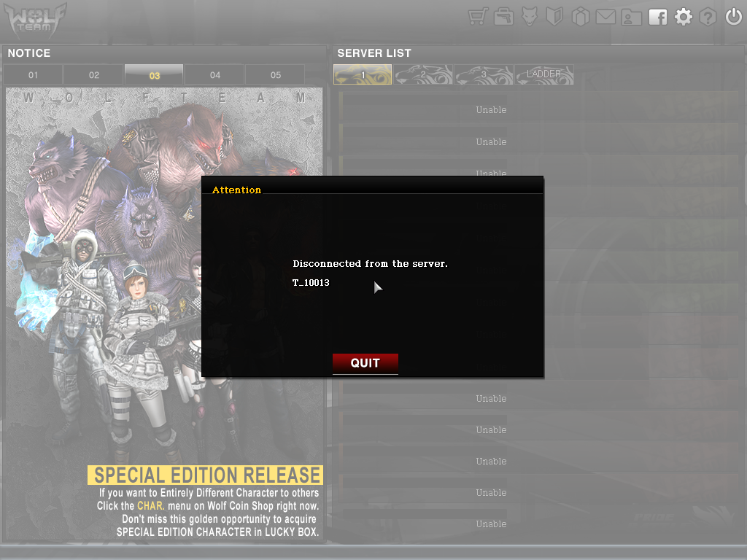The image size is (747, 560).
Task: Click the T_10013 error code text
Action: click(311, 282)
